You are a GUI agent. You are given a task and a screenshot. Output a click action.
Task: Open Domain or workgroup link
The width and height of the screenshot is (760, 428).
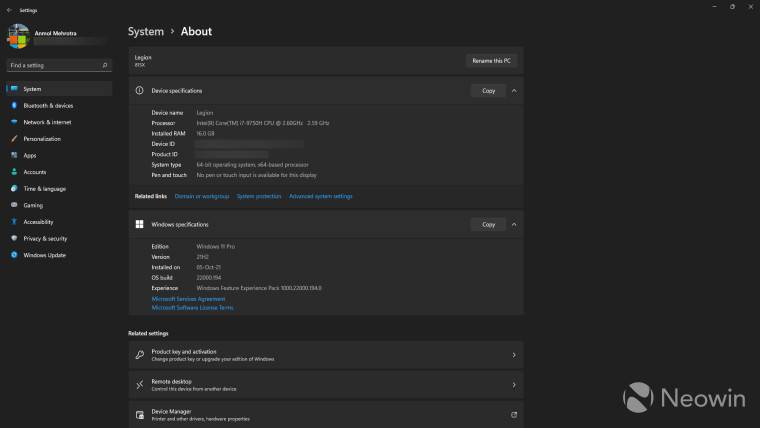(x=202, y=196)
